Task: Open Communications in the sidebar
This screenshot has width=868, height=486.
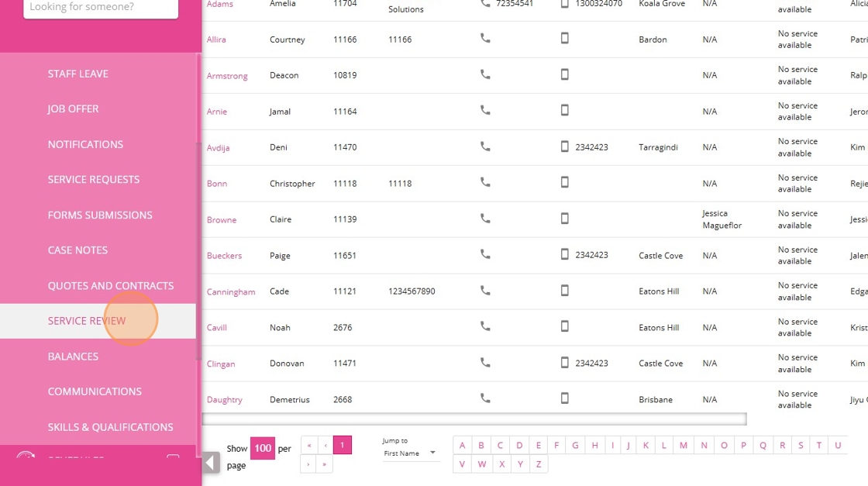Action: pyautogui.click(x=95, y=392)
